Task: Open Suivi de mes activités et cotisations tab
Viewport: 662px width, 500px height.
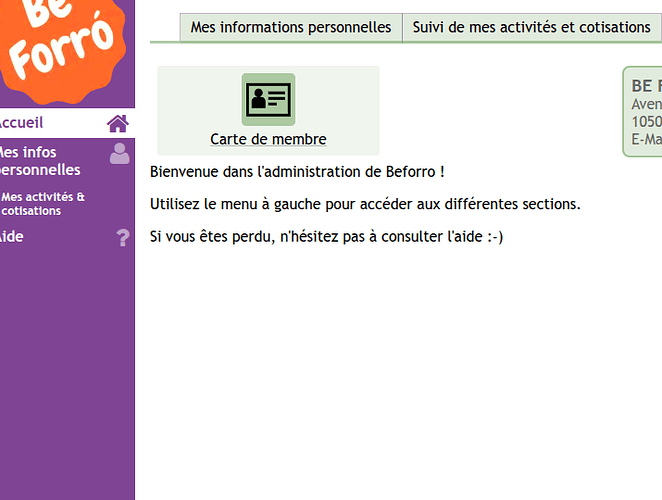Action: point(531,28)
